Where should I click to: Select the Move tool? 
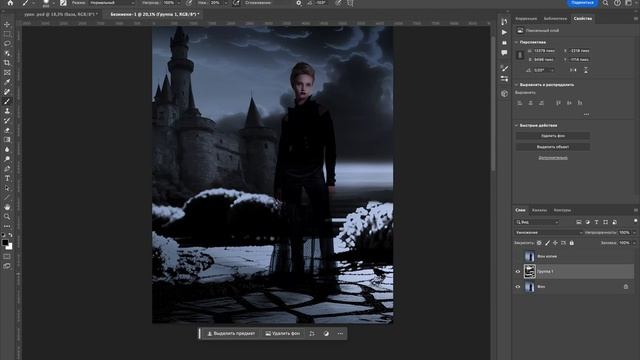(x=7, y=24)
